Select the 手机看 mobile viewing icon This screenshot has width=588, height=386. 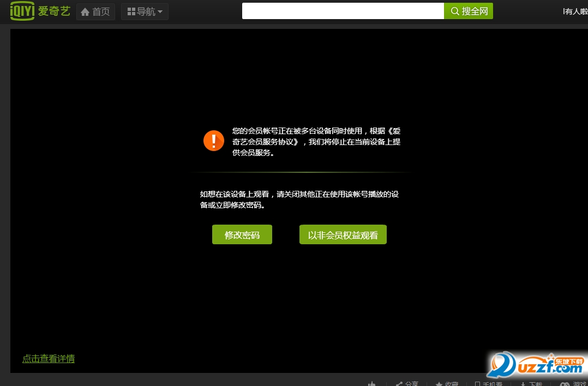pos(478,383)
